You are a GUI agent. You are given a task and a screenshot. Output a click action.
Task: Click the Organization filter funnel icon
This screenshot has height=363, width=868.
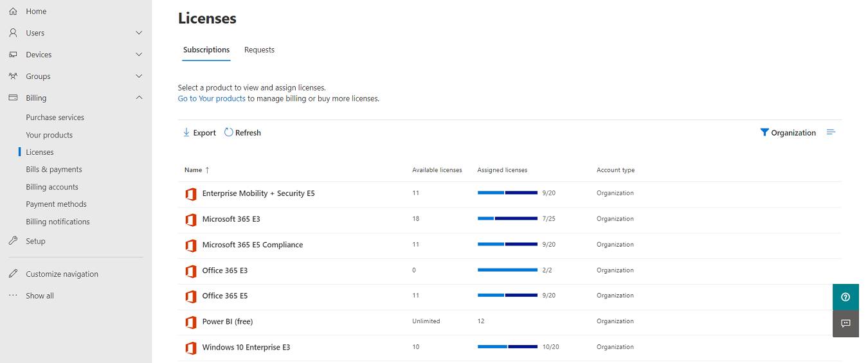(x=764, y=132)
